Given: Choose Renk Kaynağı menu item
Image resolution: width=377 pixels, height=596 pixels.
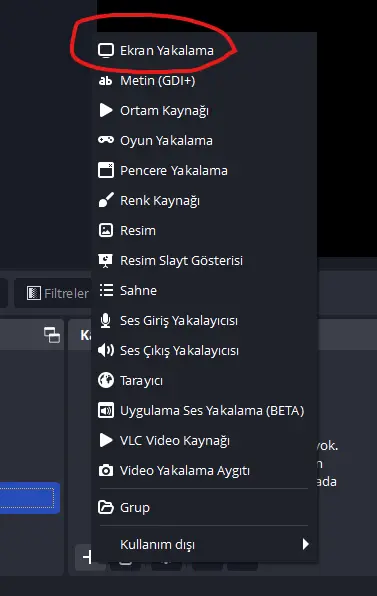Looking at the screenshot, I should tap(204, 200).
